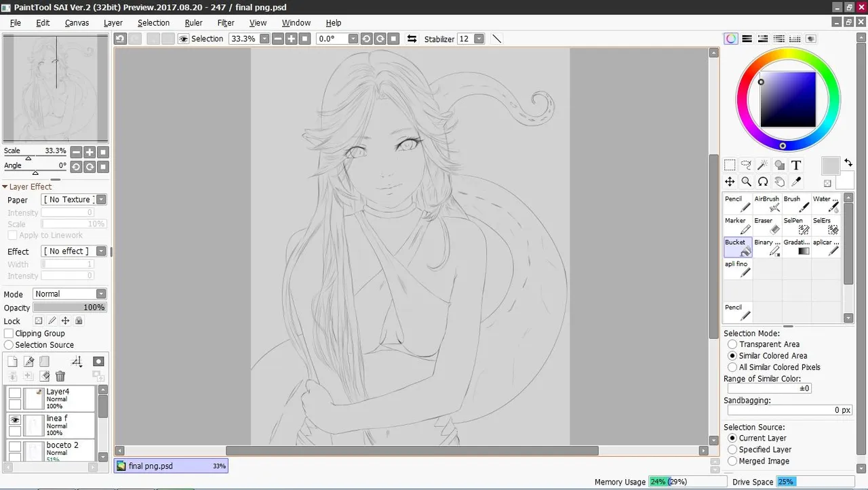Open the Stabilizer value dropdown

click(479, 39)
